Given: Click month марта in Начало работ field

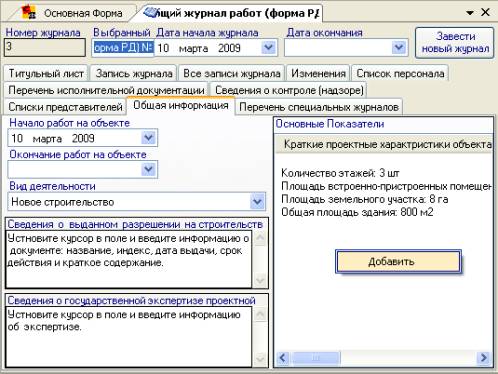Looking at the screenshot, I should [x=47, y=138].
